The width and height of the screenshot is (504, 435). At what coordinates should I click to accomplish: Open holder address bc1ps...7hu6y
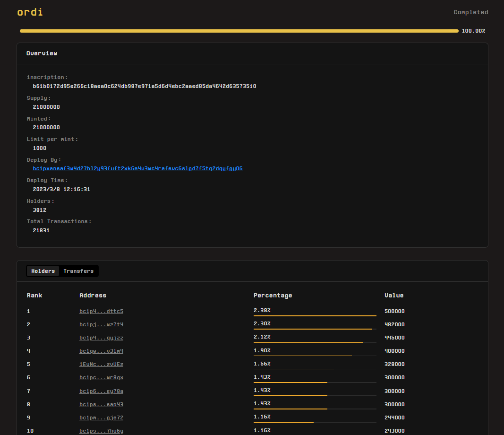(x=101, y=430)
